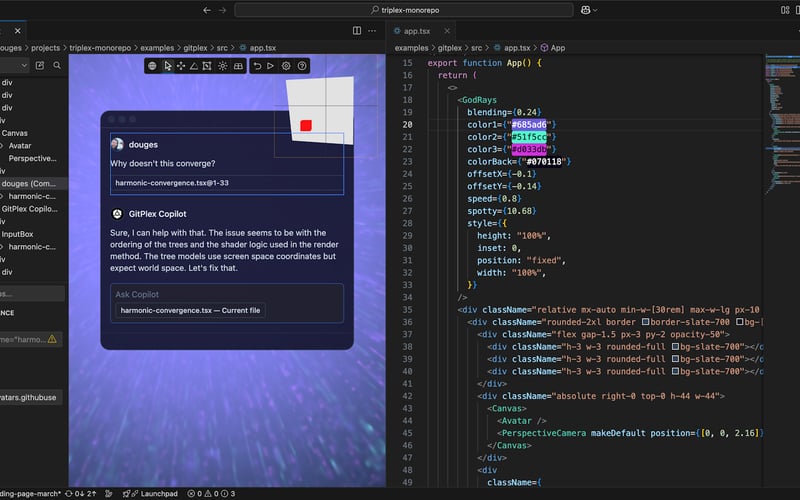Screen dimensions: 800x500
Task: Select 'douges (Com...' tree row
Action: (x=34, y=184)
